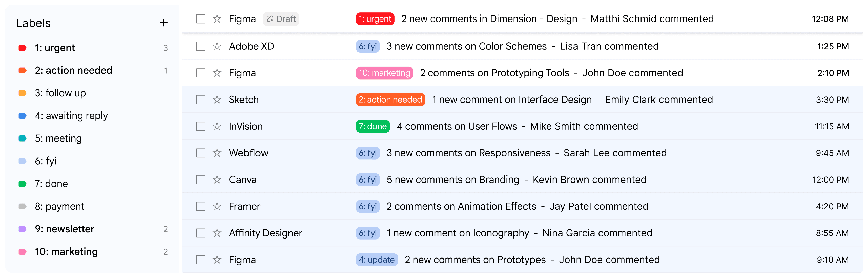Screen dimensions: 868x278
Task: Click the red color dot beside 1: urgent
Action: point(23,48)
